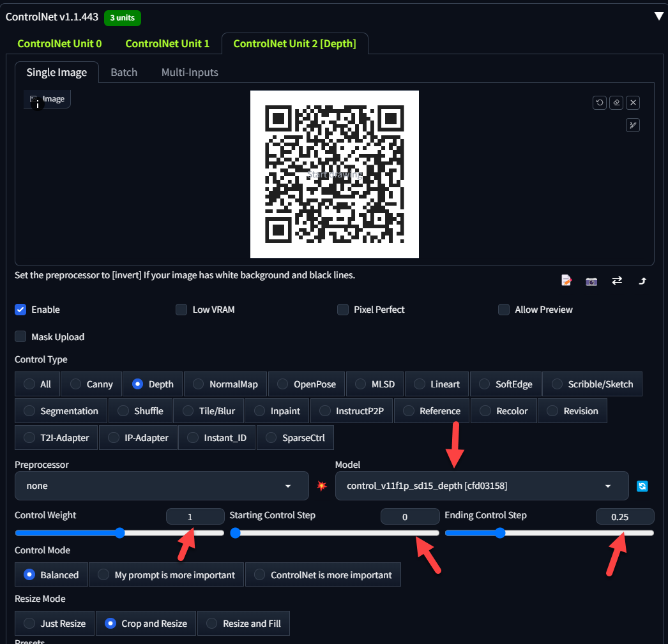Open new canvas with the notepad pencil icon
This screenshot has width=668, height=644.
(566, 280)
